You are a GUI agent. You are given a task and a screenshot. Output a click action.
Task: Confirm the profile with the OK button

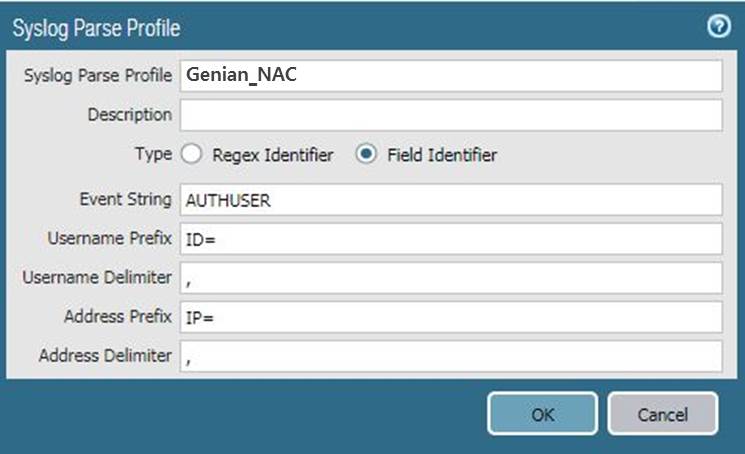click(x=542, y=413)
